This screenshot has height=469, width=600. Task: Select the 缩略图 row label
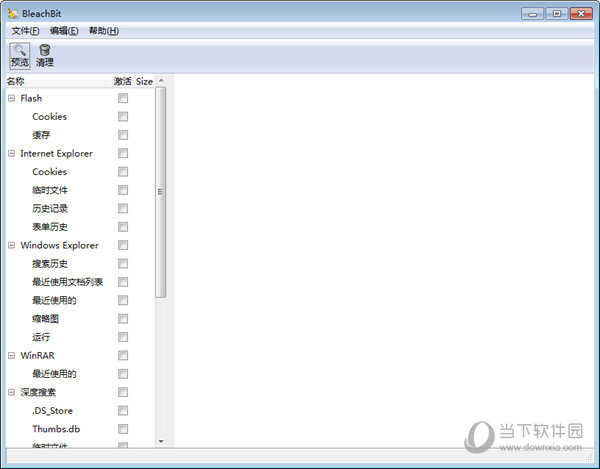point(46,319)
